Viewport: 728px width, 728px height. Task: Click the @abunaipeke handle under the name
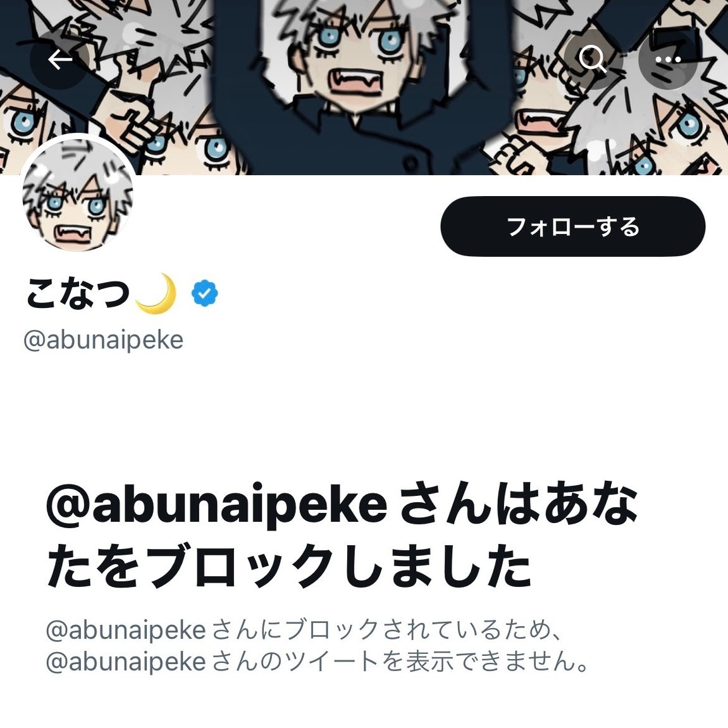tap(104, 340)
